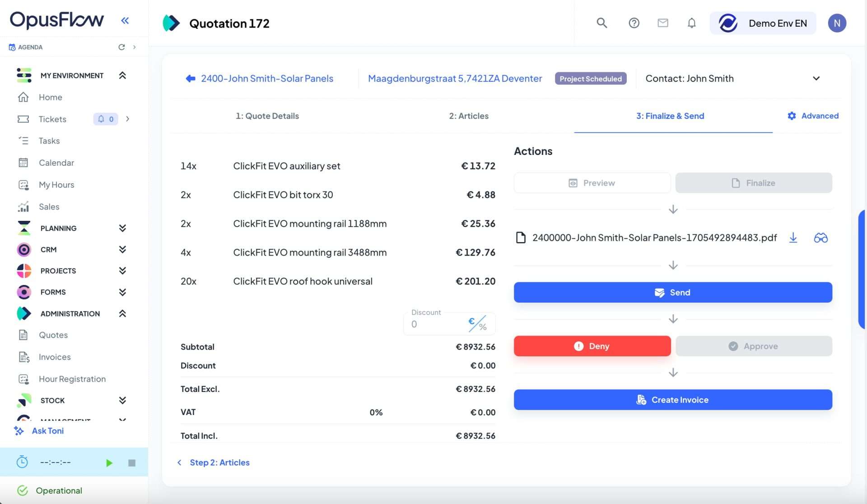Refresh the agenda panel
Viewport: 867px width, 504px height.
coord(121,47)
